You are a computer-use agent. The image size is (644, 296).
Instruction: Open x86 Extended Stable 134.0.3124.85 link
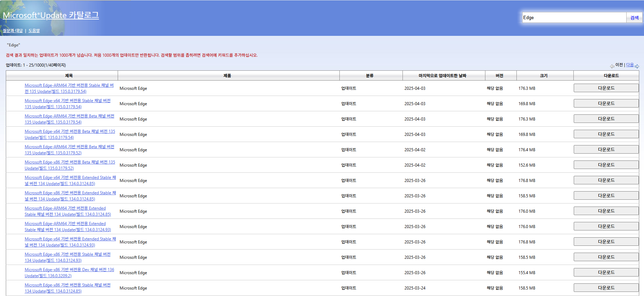point(70,196)
